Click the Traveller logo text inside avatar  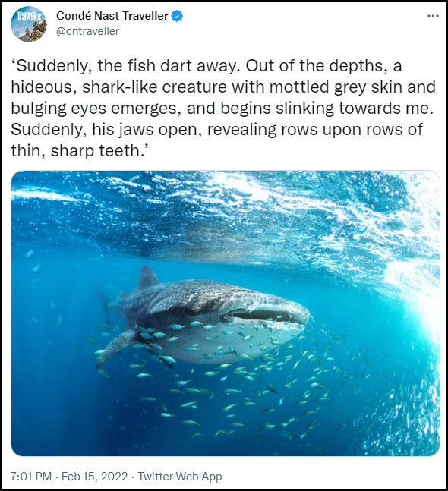click(29, 17)
